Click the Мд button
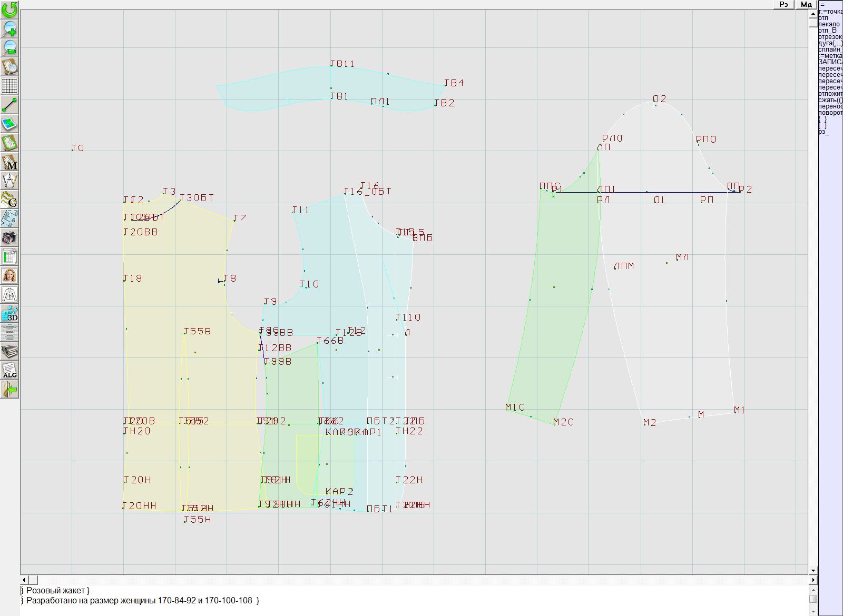 (x=806, y=4)
